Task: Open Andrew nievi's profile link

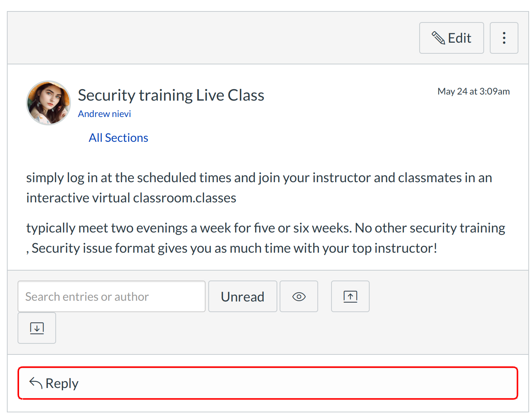Action: coord(105,114)
